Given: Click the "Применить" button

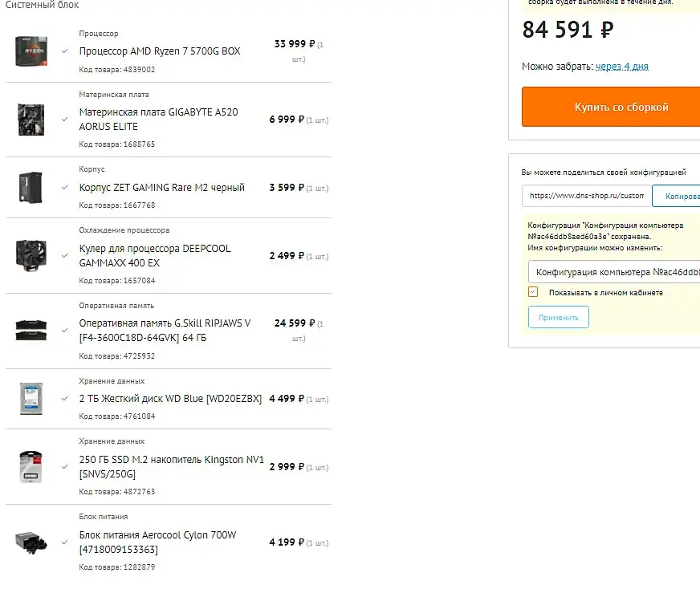Looking at the screenshot, I should 559,317.
